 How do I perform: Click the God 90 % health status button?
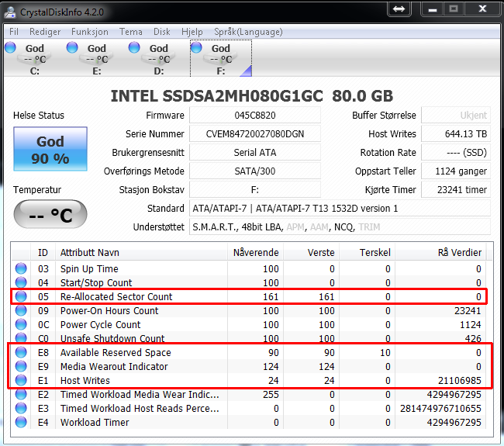tap(50, 149)
